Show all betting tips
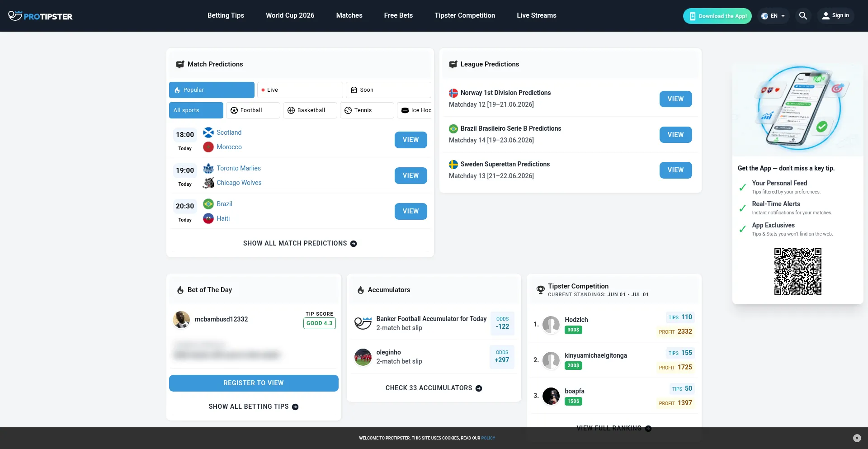The height and width of the screenshot is (449, 868). coord(254,407)
